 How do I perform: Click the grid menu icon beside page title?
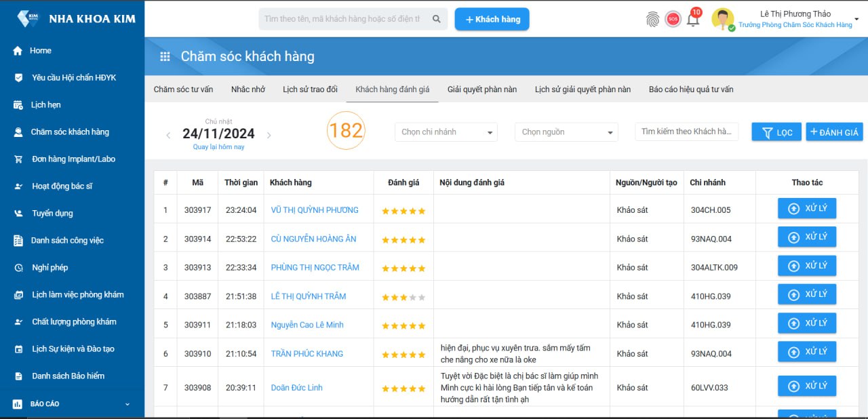tap(165, 57)
